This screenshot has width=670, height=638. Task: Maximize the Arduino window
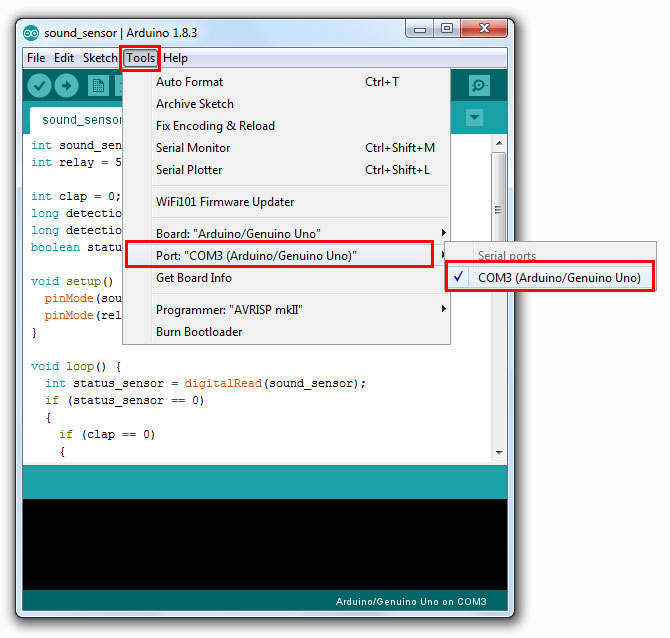pyautogui.click(x=447, y=29)
